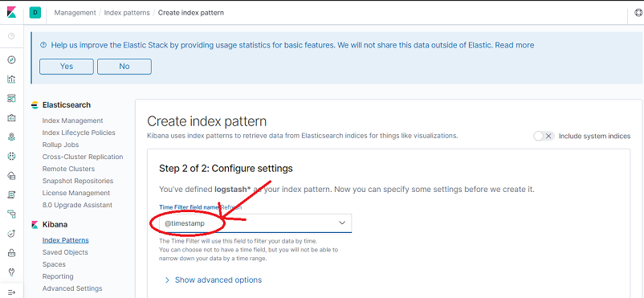This screenshot has width=644, height=298.
Task: Click Yes to share usage statistics
Action: coord(67,66)
